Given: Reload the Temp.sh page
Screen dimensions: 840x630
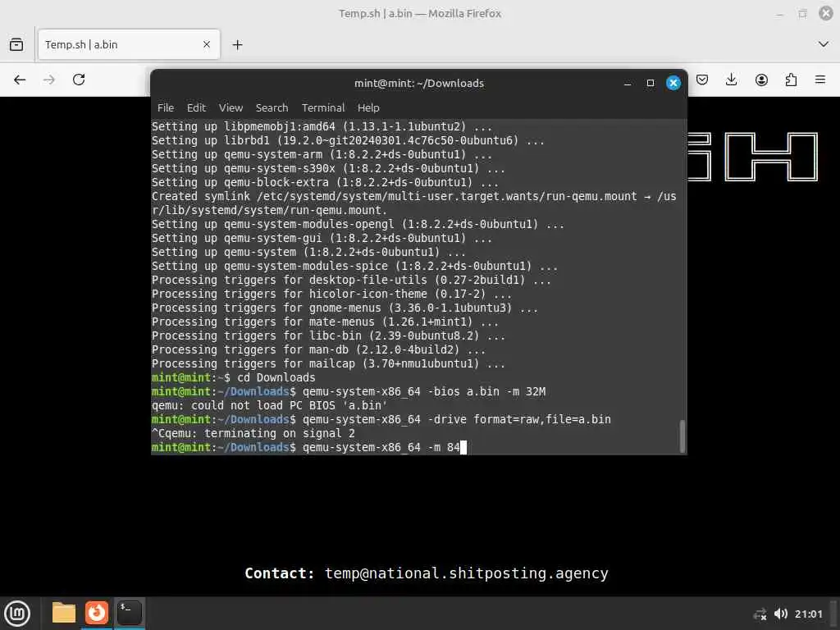Looking at the screenshot, I should pyautogui.click(x=79, y=80).
